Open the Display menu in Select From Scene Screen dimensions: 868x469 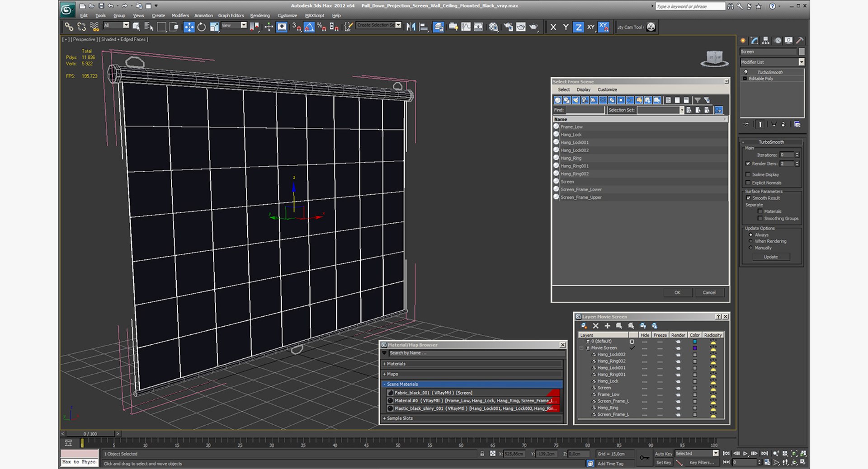[583, 89]
